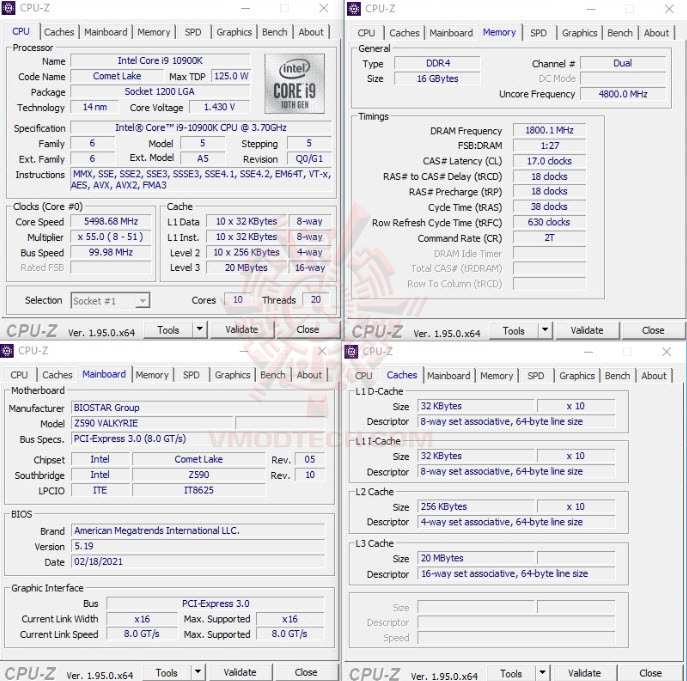Open Mainboard tab in CPU window
Screen dimensions: 687x681
(x=106, y=32)
